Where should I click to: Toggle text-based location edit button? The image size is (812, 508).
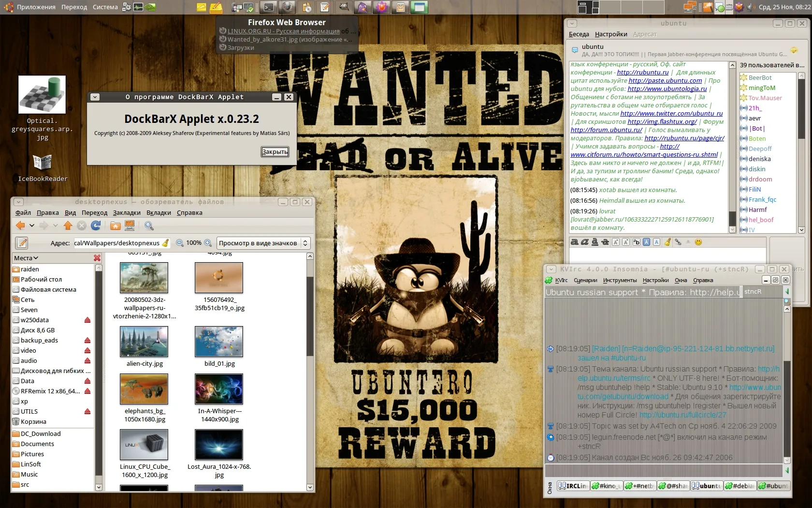22,243
